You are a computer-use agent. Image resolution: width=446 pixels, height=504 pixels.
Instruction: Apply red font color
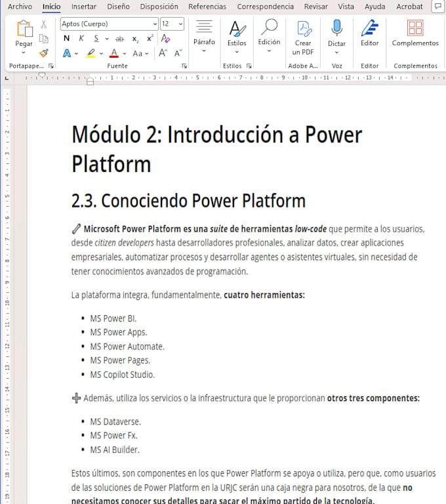tap(114, 53)
